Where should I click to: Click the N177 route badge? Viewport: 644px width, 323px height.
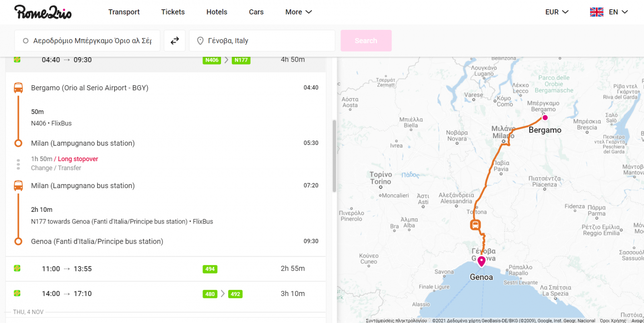click(241, 60)
